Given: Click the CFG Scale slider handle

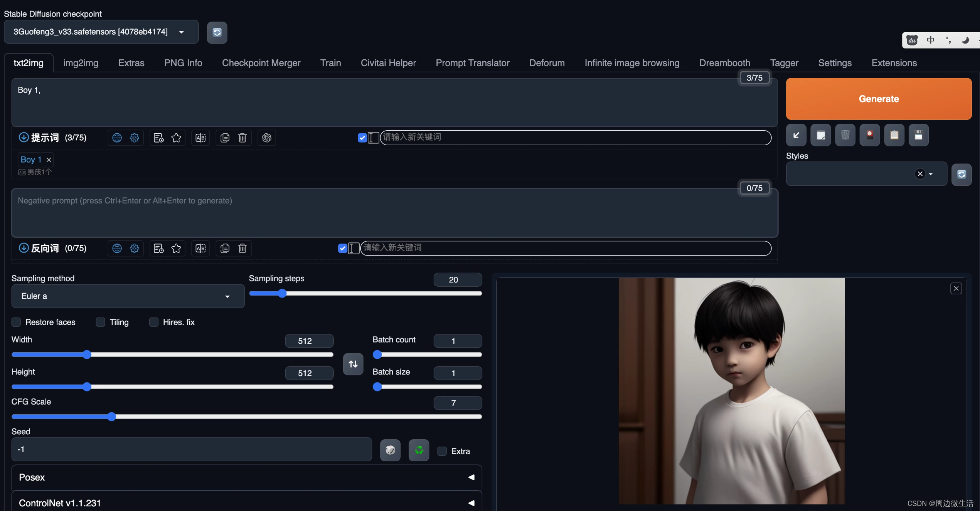Looking at the screenshot, I should [x=112, y=416].
